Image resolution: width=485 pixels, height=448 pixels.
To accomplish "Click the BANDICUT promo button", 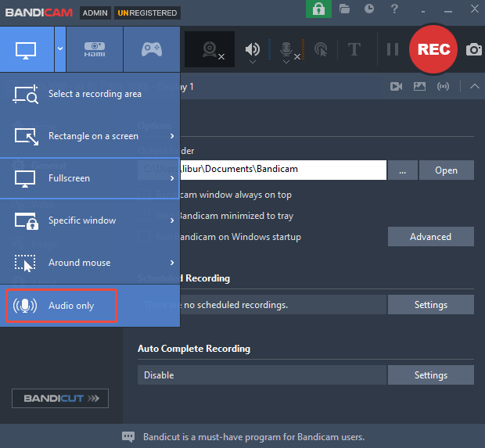I will pos(60,398).
